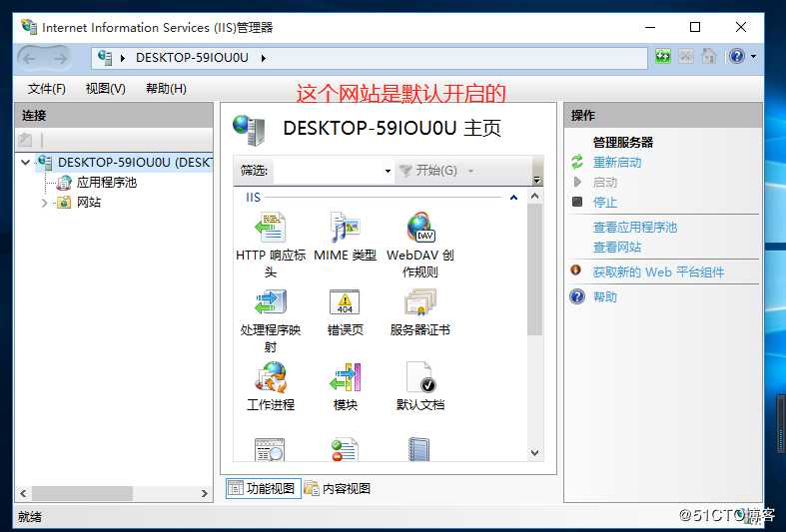Click the 开始(G) filter button
Image resolution: width=786 pixels, height=532 pixels.
[429, 171]
